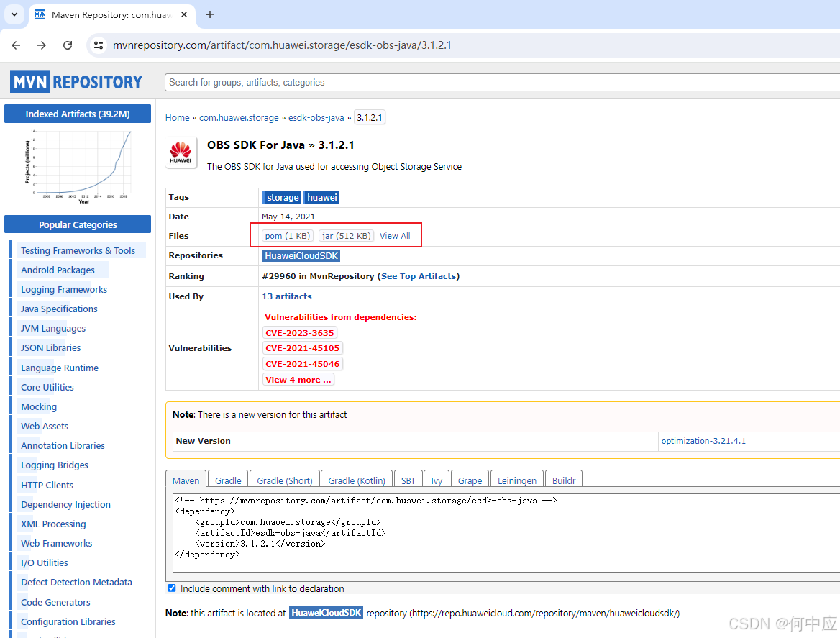Open Language Runtime category
Viewport: 840px width, 638px height.
[x=60, y=368]
